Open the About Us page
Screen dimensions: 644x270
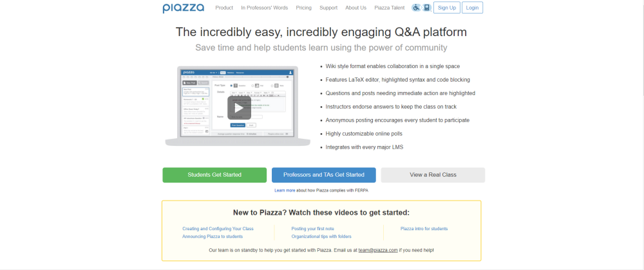click(x=355, y=8)
